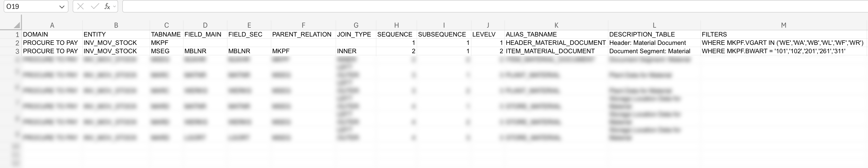Click the Select All corner triangle
868x168 pixels.
point(16,25)
